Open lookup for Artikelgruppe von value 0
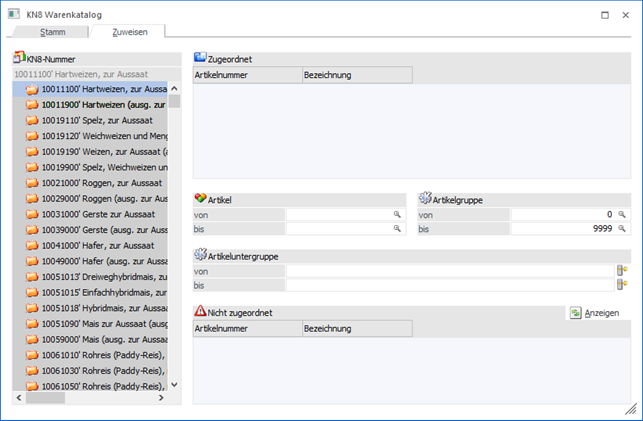643x421 pixels. point(622,215)
